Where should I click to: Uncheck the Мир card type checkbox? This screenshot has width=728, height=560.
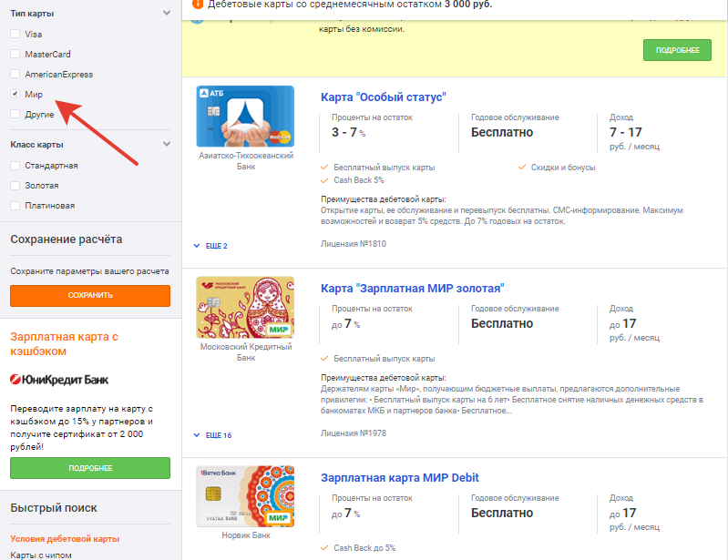15,94
